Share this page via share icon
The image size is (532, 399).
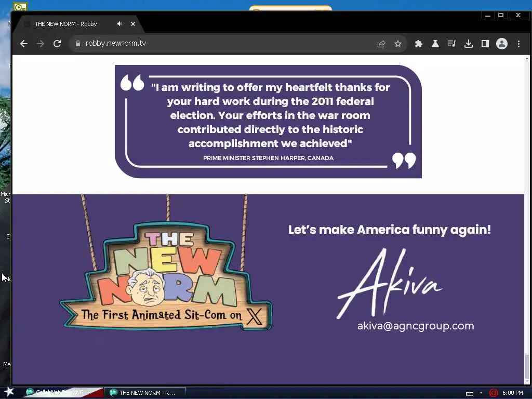[381, 44]
